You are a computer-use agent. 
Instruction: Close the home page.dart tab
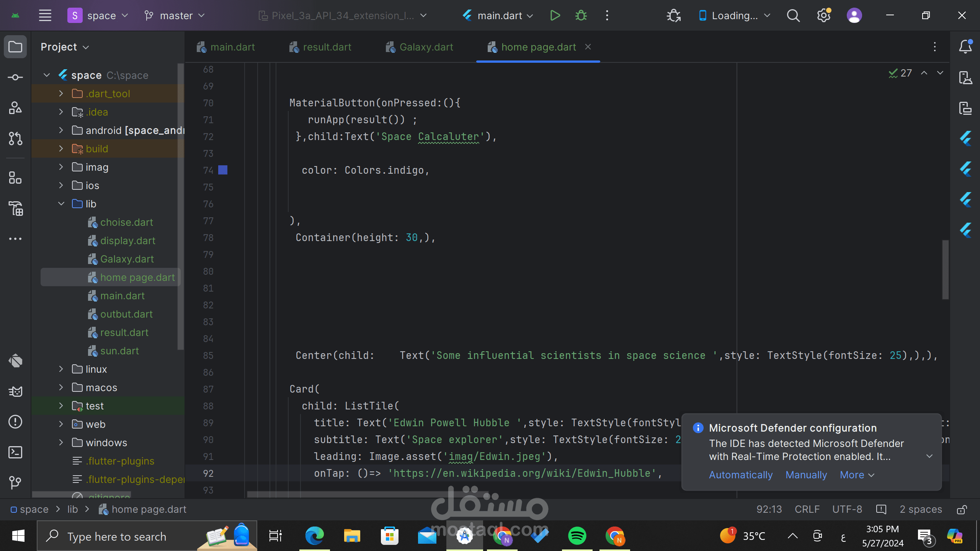(588, 47)
